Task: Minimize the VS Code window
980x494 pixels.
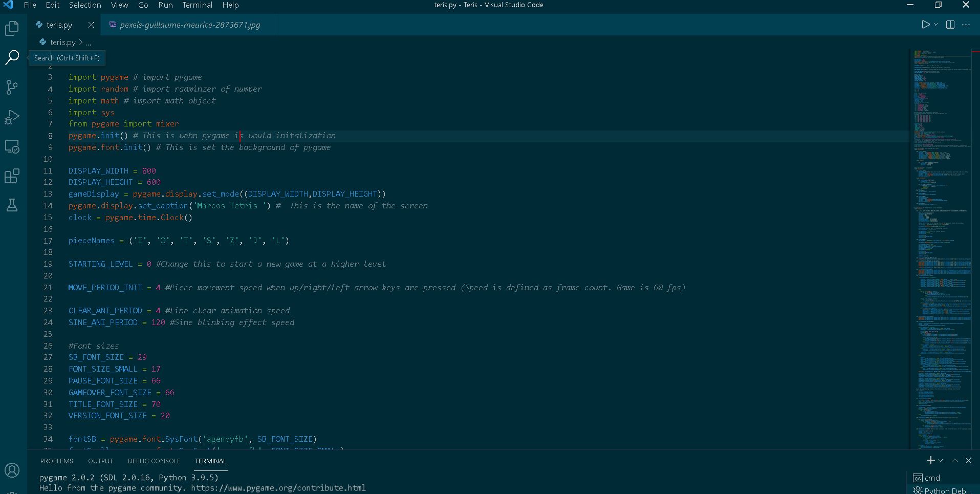Action: (910, 5)
